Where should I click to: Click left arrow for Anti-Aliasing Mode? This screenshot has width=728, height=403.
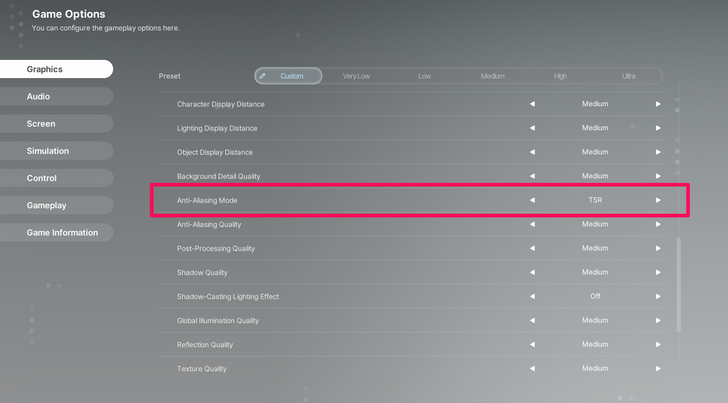[532, 200]
